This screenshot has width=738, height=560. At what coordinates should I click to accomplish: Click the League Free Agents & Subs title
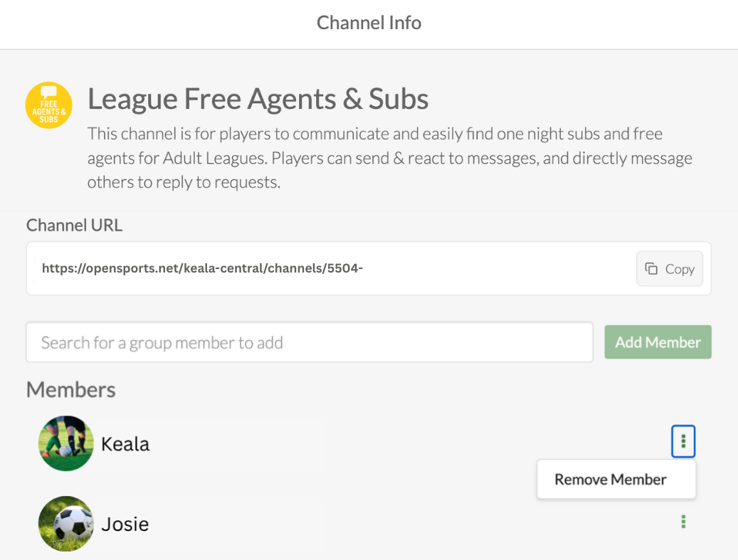258,99
